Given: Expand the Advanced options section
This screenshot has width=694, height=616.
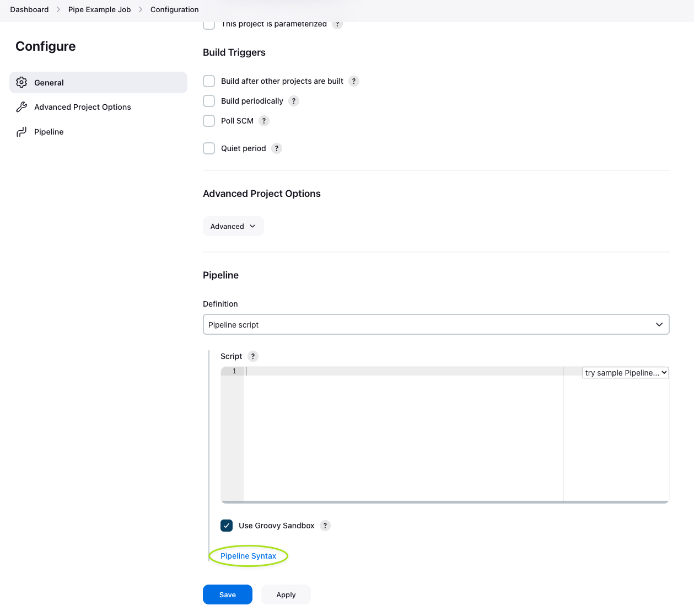Looking at the screenshot, I should pyautogui.click(x=233, y=226).
